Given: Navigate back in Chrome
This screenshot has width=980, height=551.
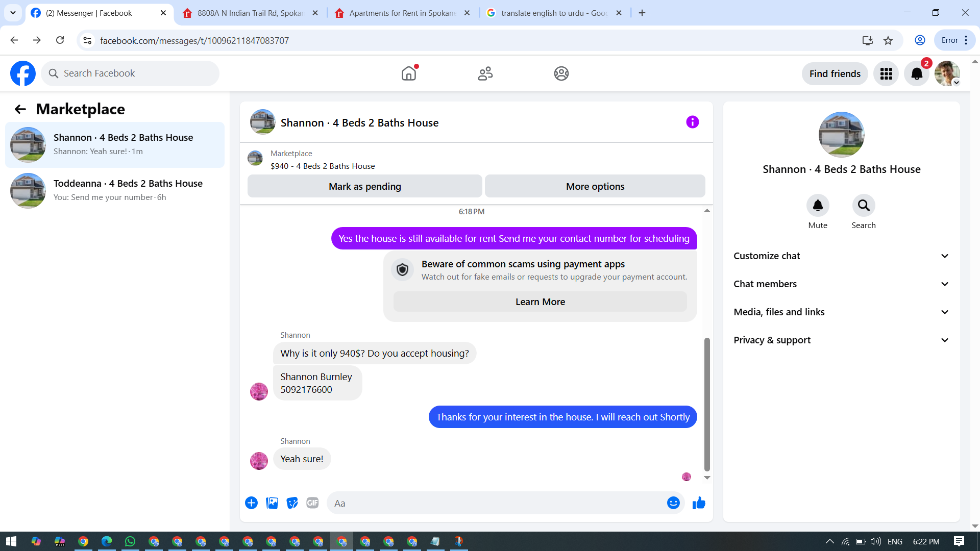Looking at the screenshot, I should point(14,40).
